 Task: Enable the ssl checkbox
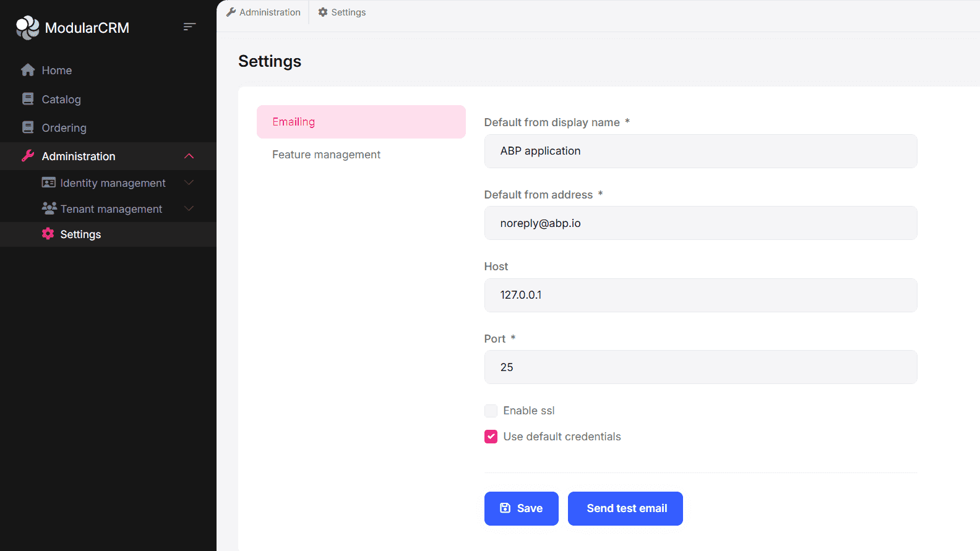491,411
